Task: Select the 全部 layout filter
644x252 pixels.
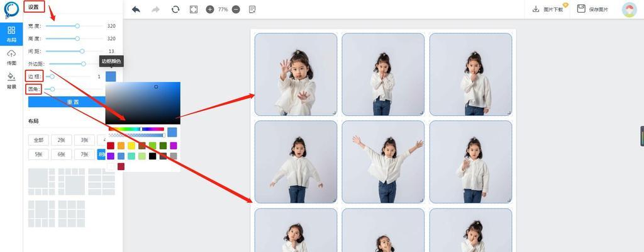Action: coord(38,140)
